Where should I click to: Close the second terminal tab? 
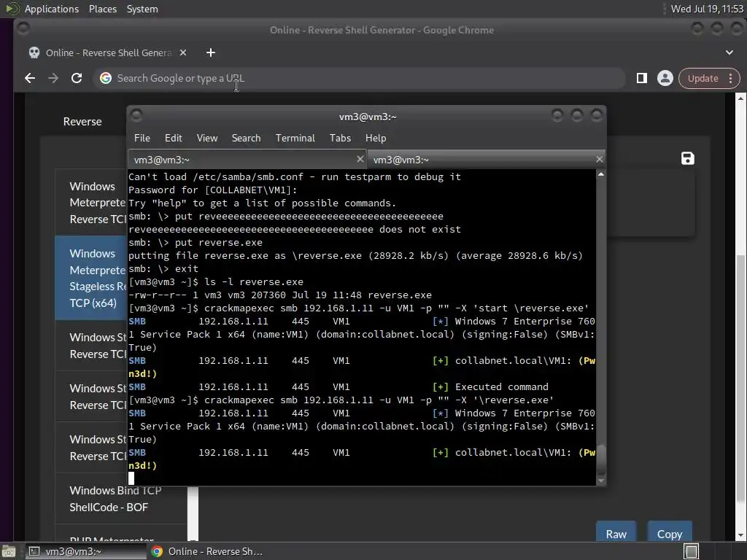click(x=600, y=159)
